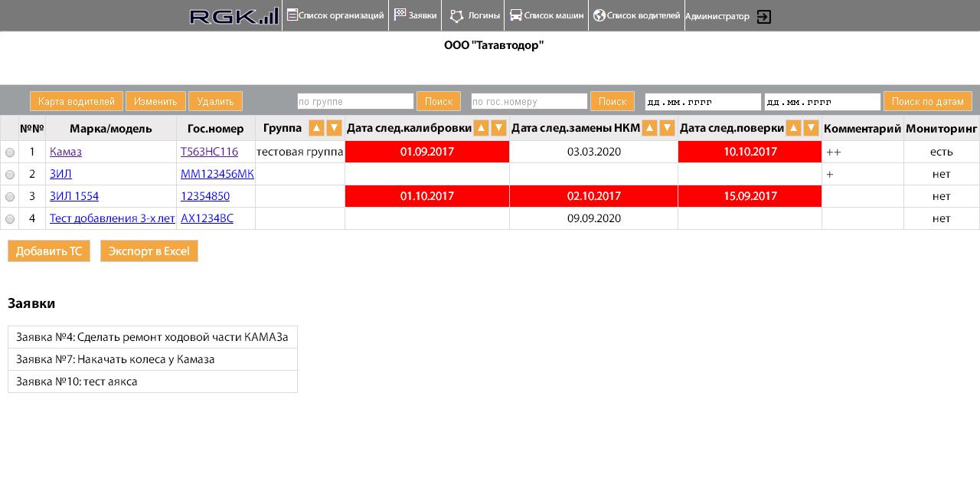Select radio for Тест добавления 3-х лет
This screenshot has height=488, width=980.
(x=10, y=219)
